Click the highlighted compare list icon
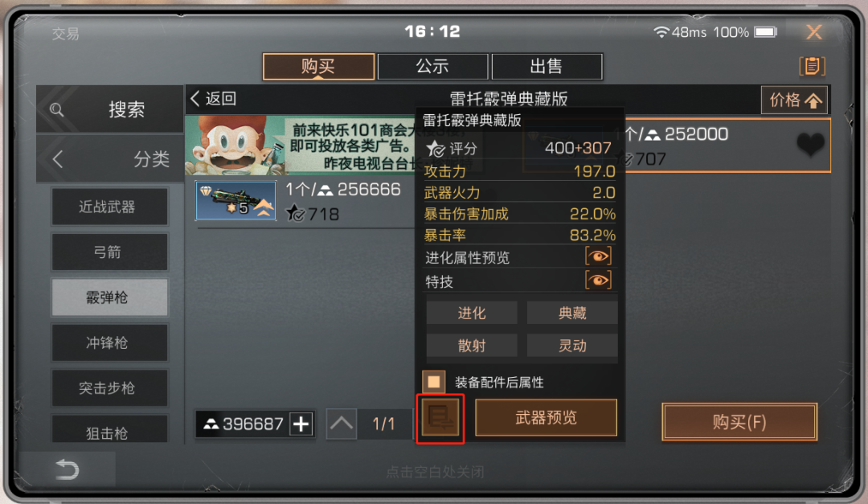Viewport: 868px width, 504px height. coord(440,419)
